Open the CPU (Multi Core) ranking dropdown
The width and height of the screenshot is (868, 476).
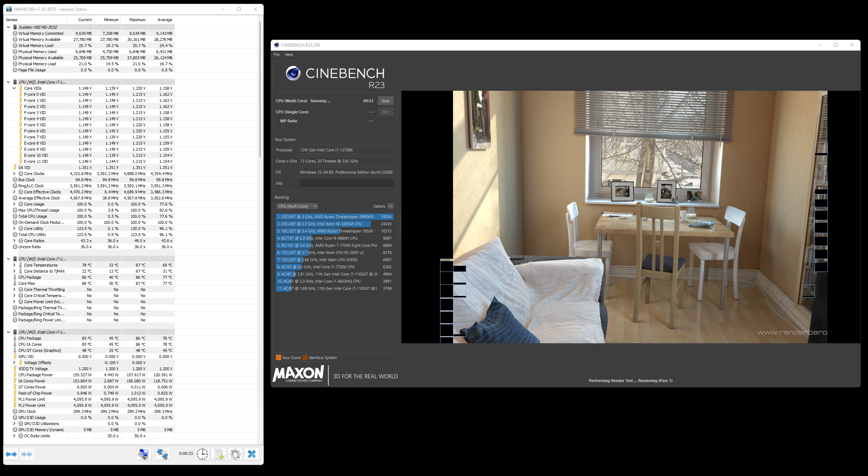297,206
